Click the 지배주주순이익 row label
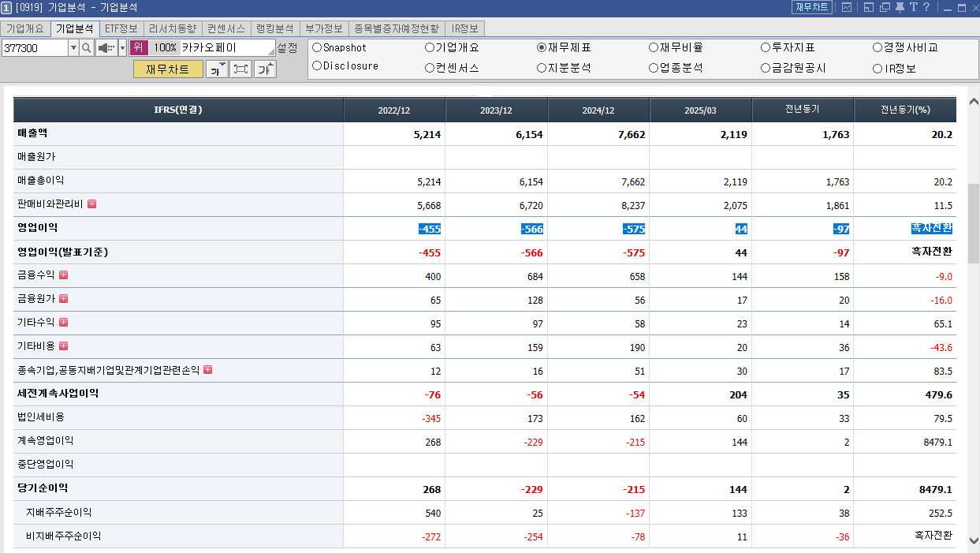This screenshot has width=980, height=553. point(58,512)
